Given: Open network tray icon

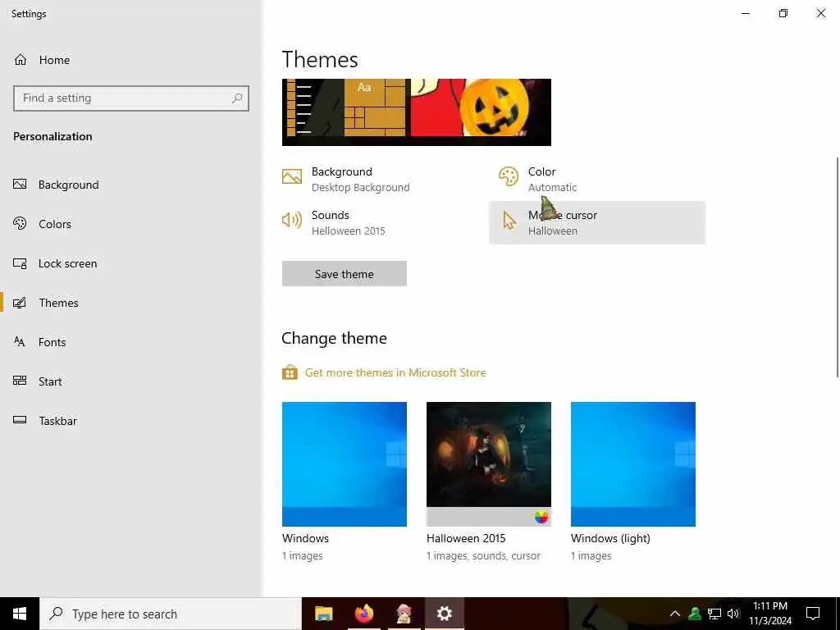Looking at the screenshot, I should (714, 614).
